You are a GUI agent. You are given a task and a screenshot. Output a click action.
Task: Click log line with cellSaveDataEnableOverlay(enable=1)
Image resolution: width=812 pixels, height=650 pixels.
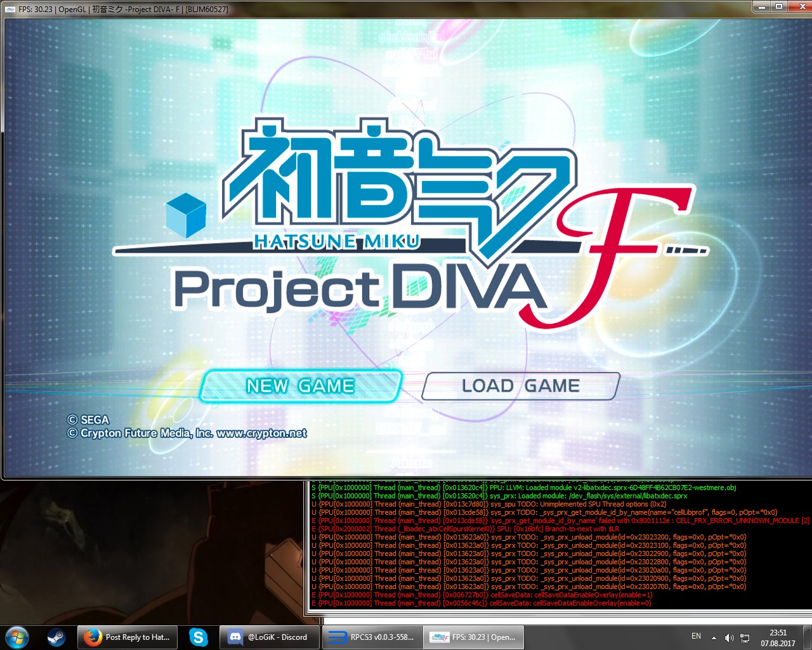tap(481, 595)
